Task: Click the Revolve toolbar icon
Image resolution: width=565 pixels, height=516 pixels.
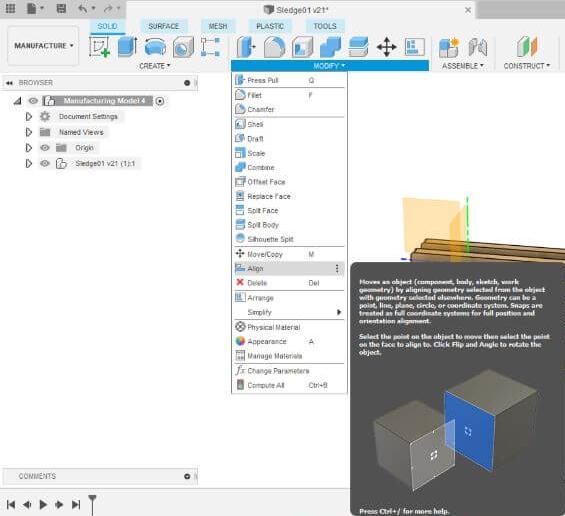Action: click(155, 47)
